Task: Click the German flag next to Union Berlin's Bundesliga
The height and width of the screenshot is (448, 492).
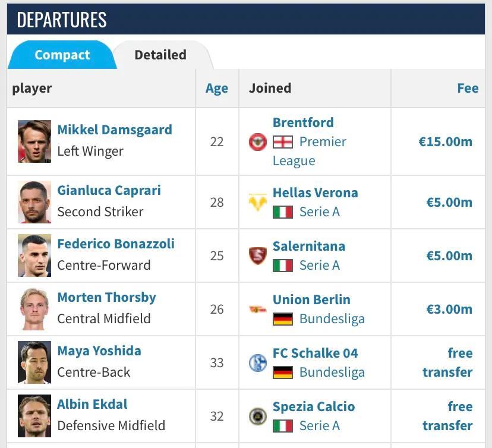Action: point(283,319)
